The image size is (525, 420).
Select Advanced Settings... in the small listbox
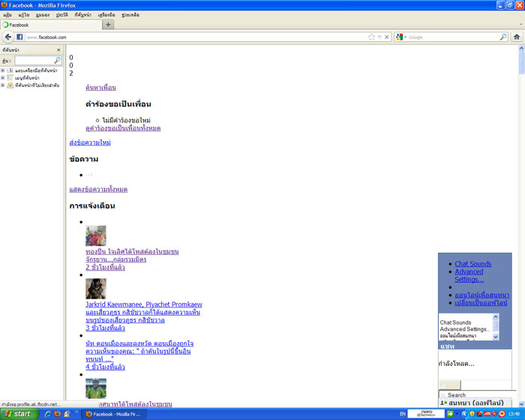click(465, 329)
